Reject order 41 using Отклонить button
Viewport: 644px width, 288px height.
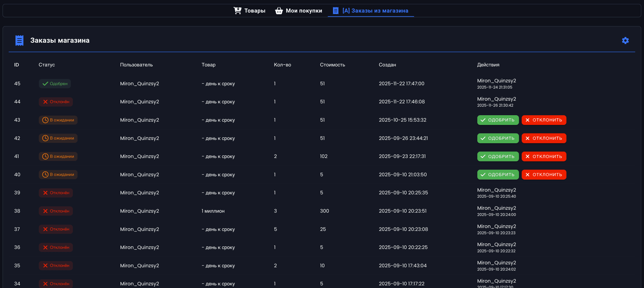tap(544, 156)
